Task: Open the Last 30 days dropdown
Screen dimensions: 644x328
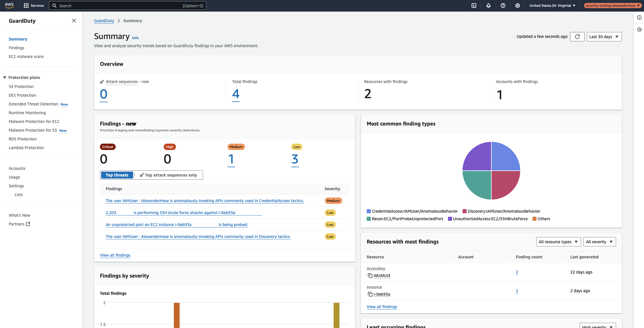Action: [x=604, y=37]
